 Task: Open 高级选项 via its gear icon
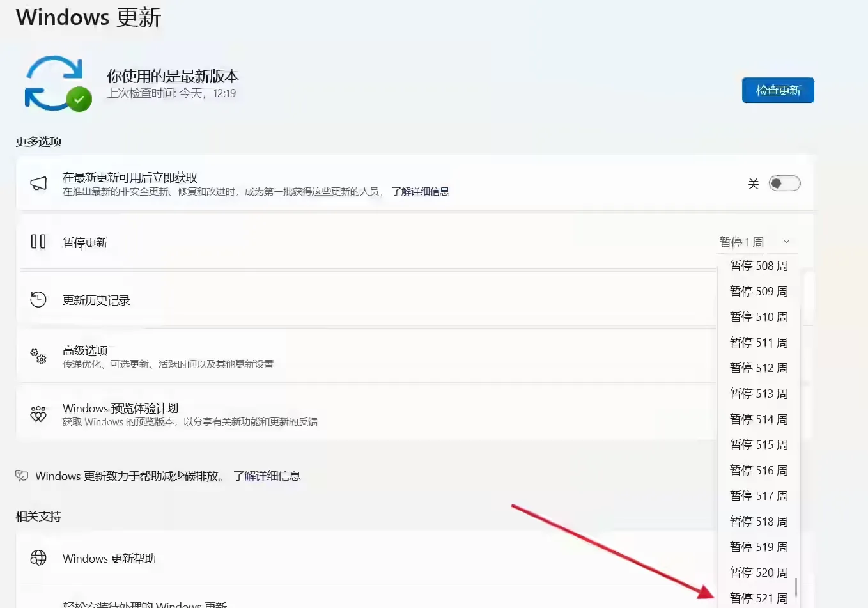point(38,357)
